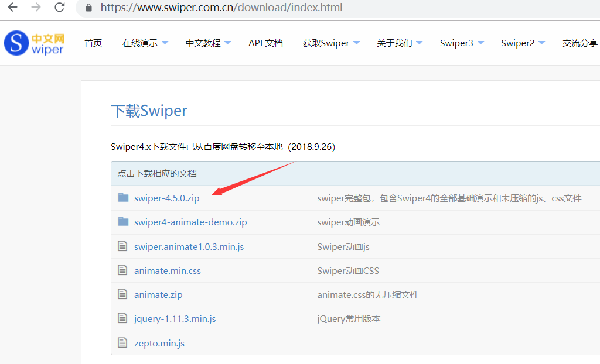Click description text swiper完整包 for swiper-4.5.0.zip
This screenshot has height=364, width=600.
click(449, 198)
